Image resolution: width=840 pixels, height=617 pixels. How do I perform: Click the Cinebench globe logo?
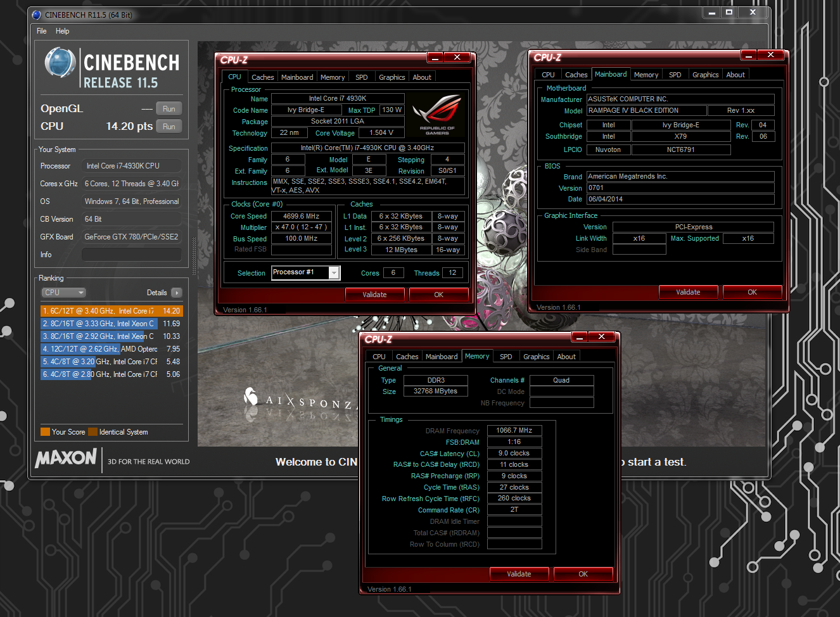(60, 63)
